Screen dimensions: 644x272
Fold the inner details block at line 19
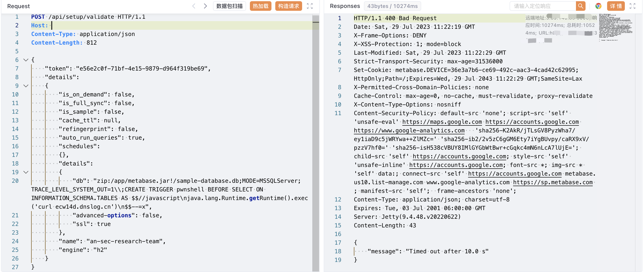tap(26, 172)
